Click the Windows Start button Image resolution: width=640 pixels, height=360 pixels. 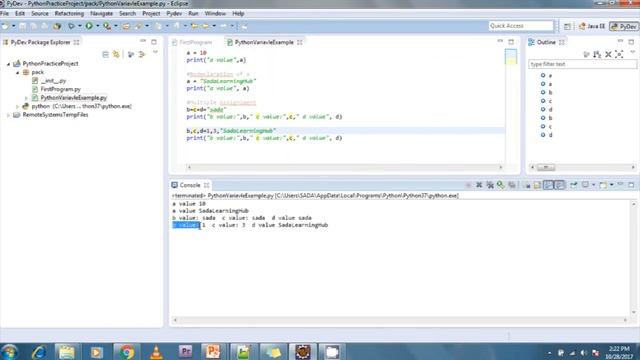click(x=9, y=352)
